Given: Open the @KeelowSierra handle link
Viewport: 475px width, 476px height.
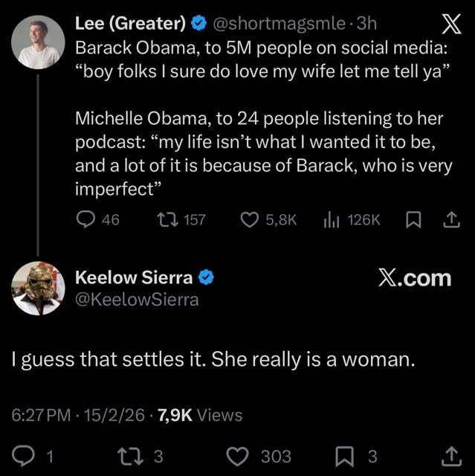Looking at the screenshot, I should [x=138, y=300].
